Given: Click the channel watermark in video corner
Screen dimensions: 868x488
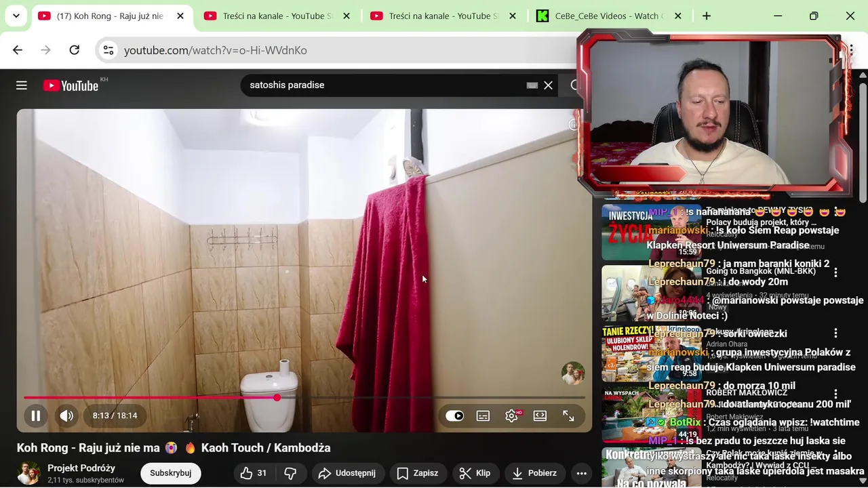Looking at the screenshot, I should pos(572,373).
